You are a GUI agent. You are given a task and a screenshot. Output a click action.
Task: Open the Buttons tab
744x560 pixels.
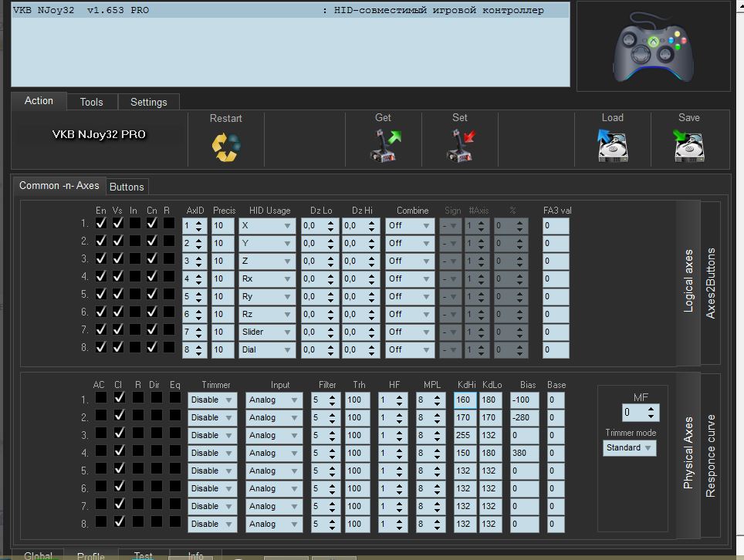tap(127, 187)
